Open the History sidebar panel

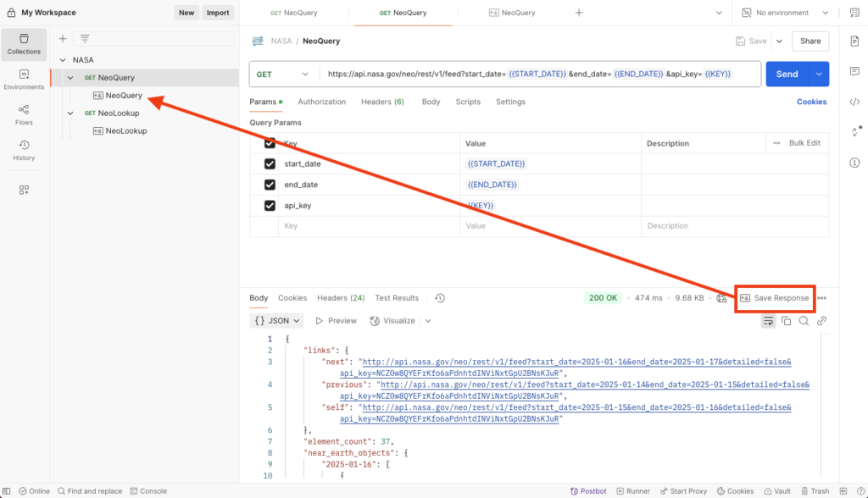[x=24, y=150]
